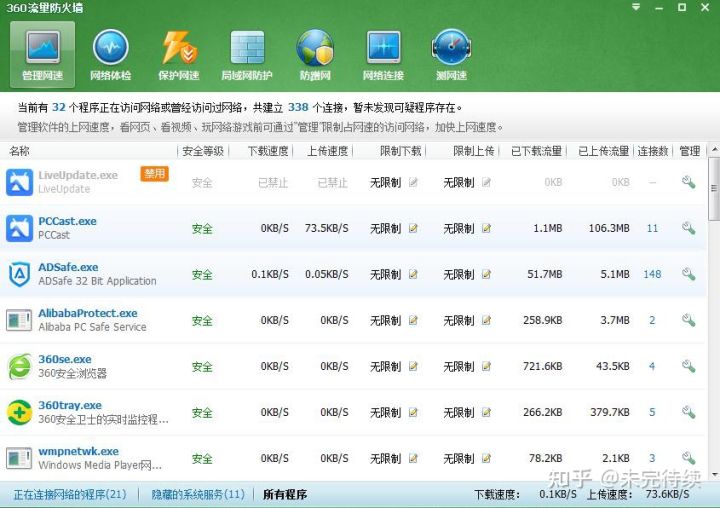Edit download limit for LiveUpdate.exe
The height and width of the screenshot is (508, 720).
point(413,182)
